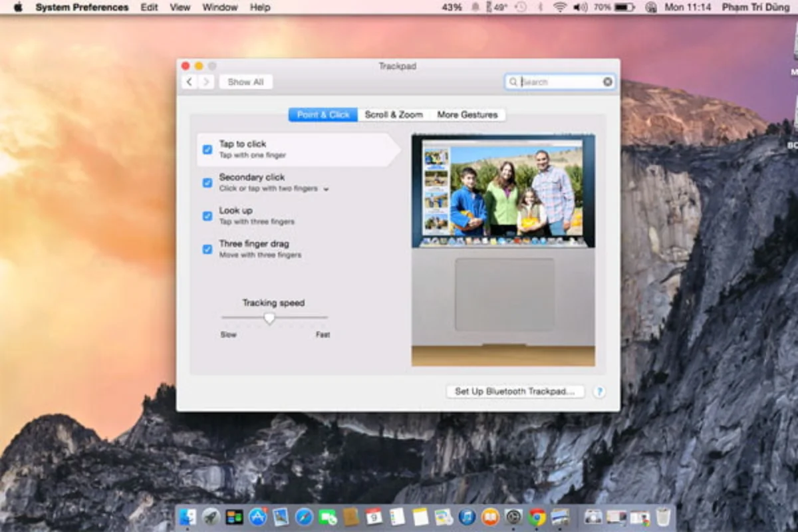Viewport: 798px width, 532px height.
Task: Click the Wi-Fi icon in menu bar
Action: (559, 7)
